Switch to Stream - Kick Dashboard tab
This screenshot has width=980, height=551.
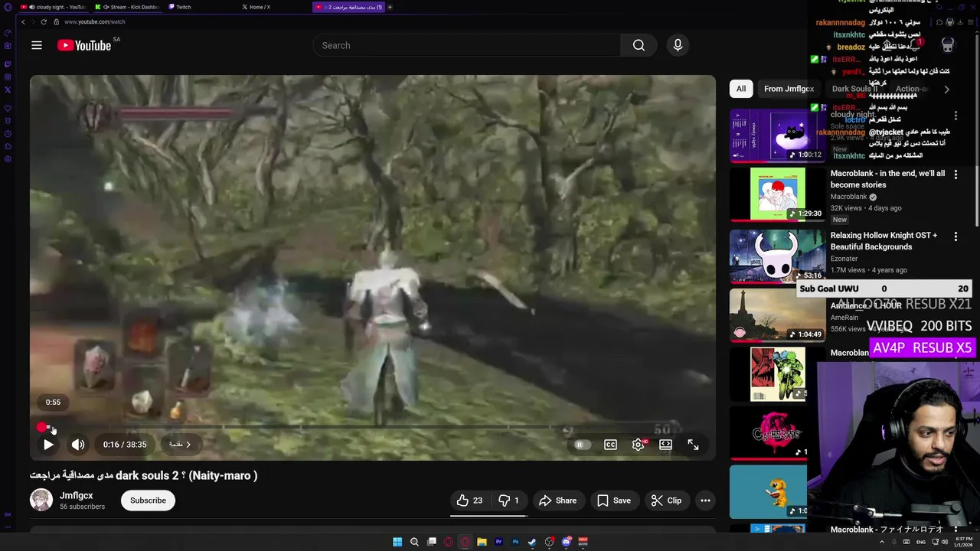[126, 7]
